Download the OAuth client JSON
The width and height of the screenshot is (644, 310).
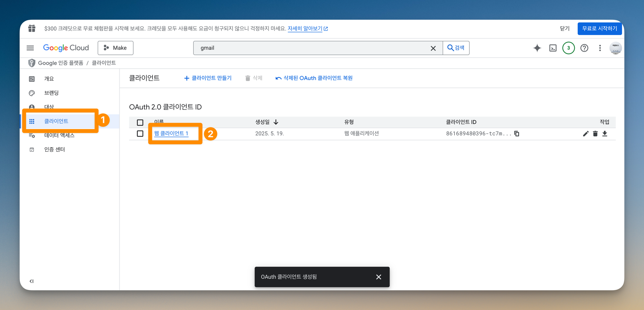pos(605,134)
